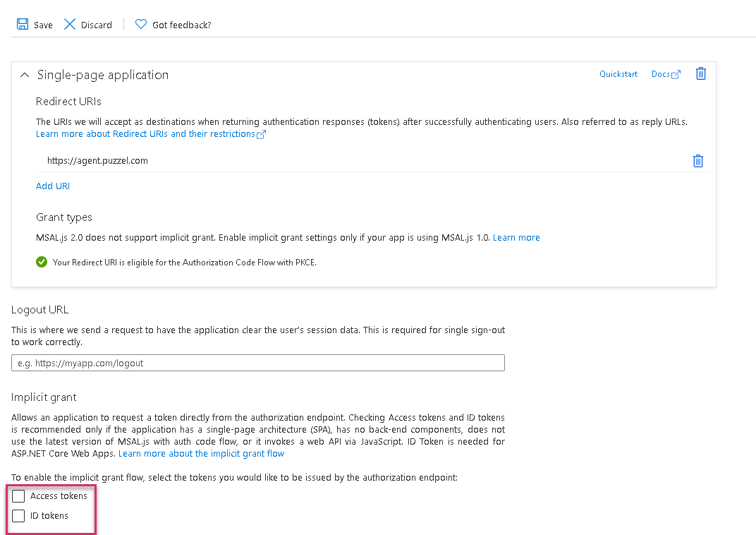
Task: Click the Logout URL input field
Action: (258, 363)
